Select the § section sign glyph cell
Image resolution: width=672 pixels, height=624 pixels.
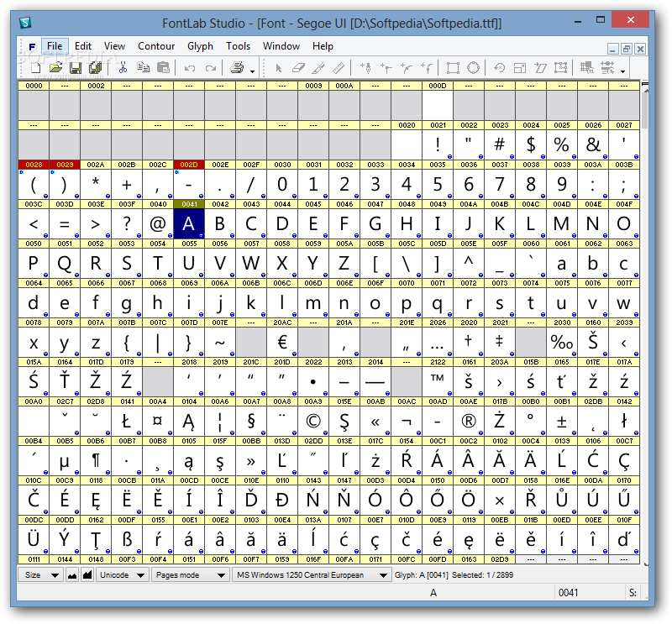tap(251, 421)
